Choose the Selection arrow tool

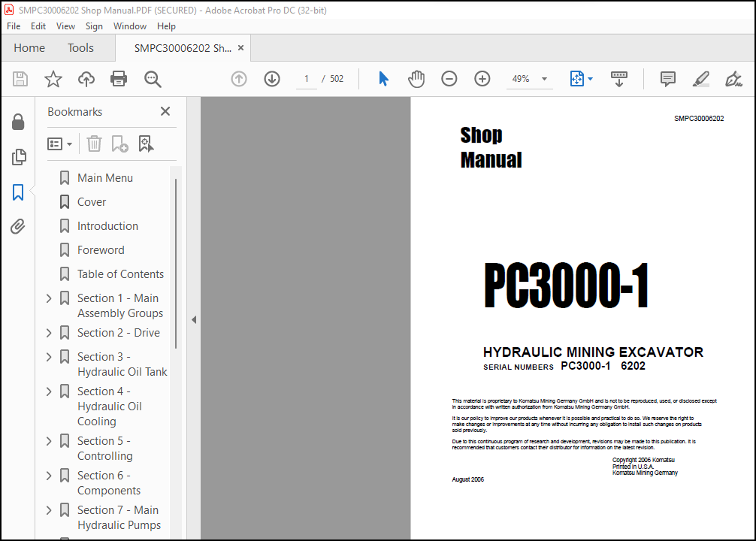click(383, 79)
